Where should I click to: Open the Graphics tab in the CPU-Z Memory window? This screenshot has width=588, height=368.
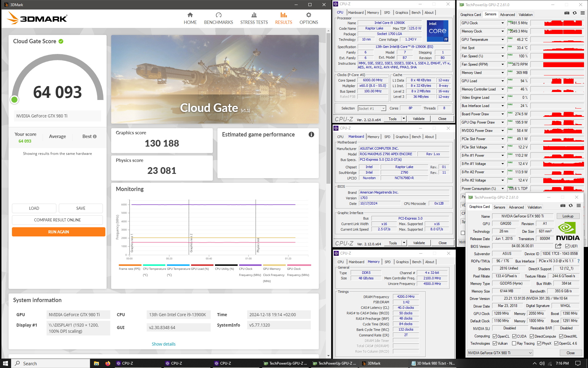pyautogui.click(x=402, y=262)
